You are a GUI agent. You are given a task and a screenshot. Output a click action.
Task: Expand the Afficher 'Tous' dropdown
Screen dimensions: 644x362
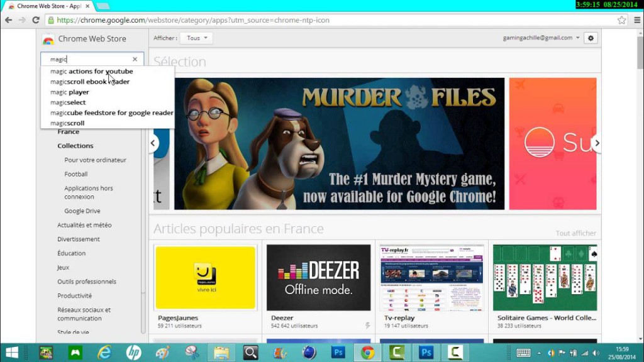(x=196, y=38)
